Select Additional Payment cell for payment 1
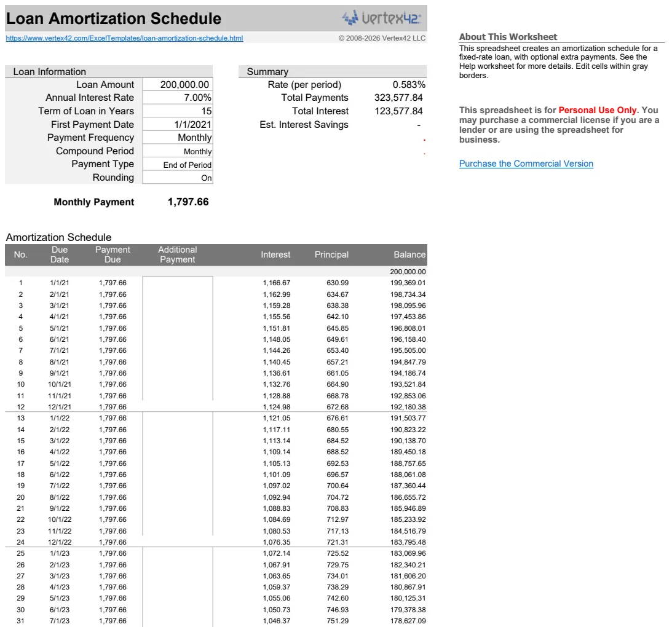This screenshot has height=627, width=672. (x=178, y=283)
